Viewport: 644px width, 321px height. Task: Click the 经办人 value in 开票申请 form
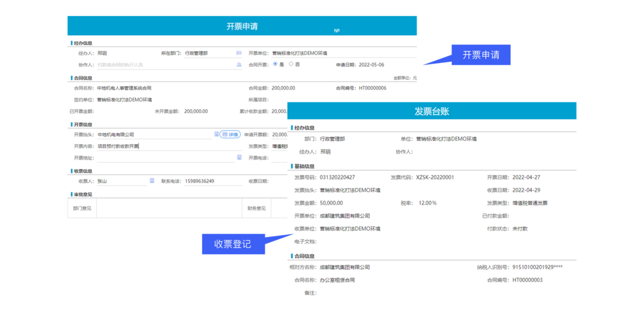pyautogui.click(x=102, y=53)
